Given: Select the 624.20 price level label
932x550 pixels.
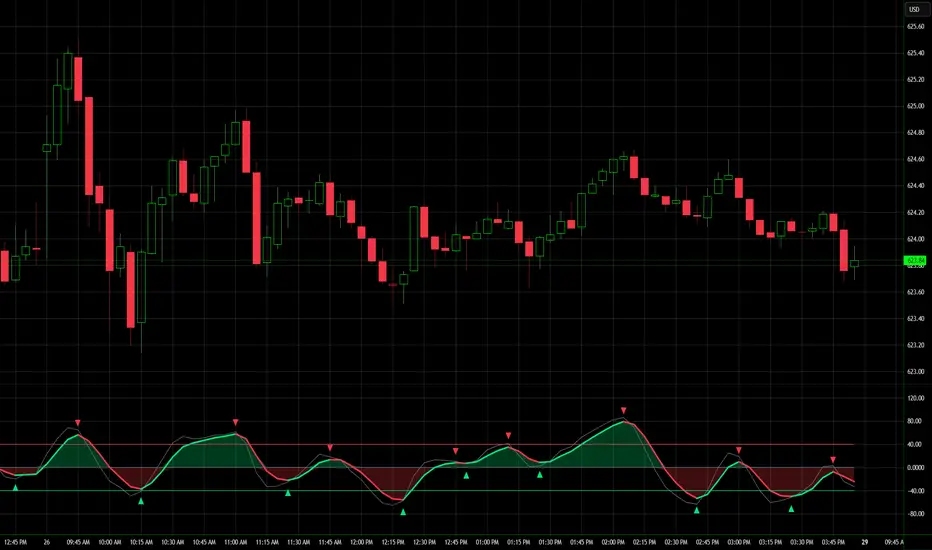Looking at the screenshot, I should point(915,212).
